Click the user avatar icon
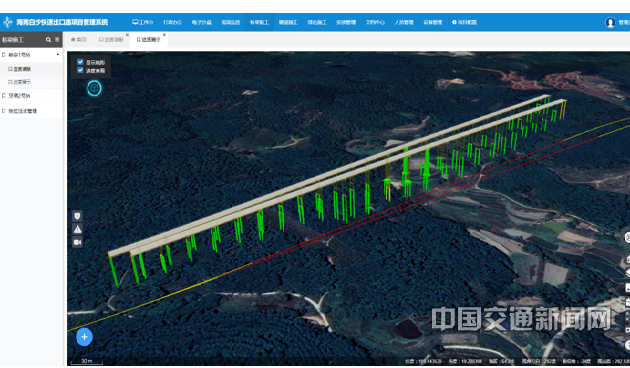 [x=610, y=22]
